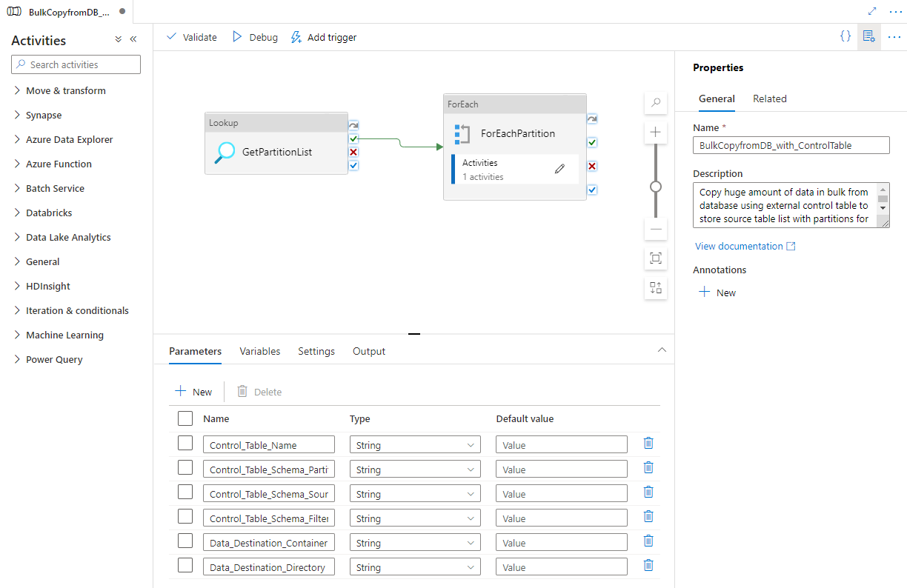The image size is (907, 588).
Task: Open the pipeline JSON code view
Action: [x=845, y=36]
